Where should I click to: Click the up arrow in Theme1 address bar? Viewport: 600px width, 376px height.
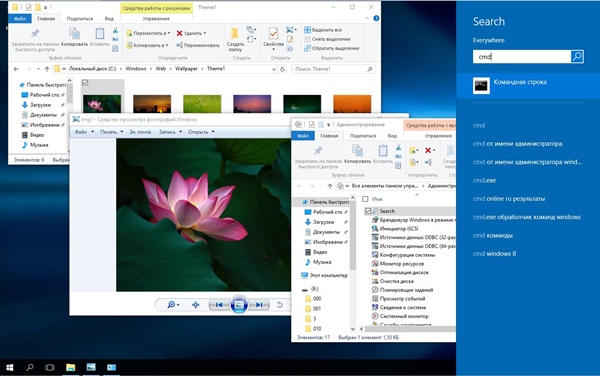[47, 69]
